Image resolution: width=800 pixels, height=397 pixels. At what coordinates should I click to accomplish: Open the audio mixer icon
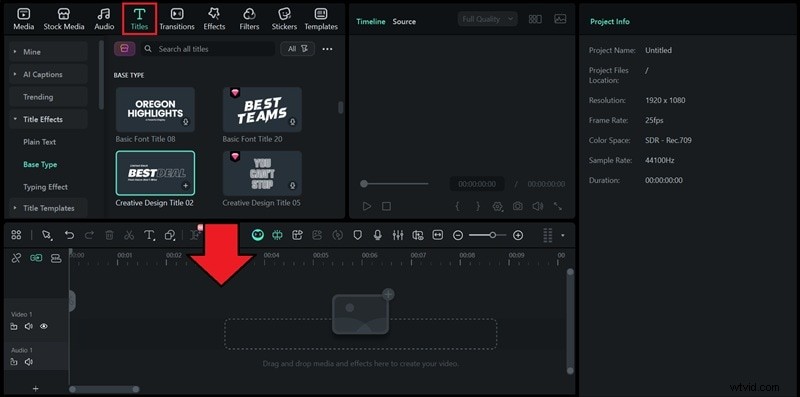pyautogui.click(x=398, y=235)
